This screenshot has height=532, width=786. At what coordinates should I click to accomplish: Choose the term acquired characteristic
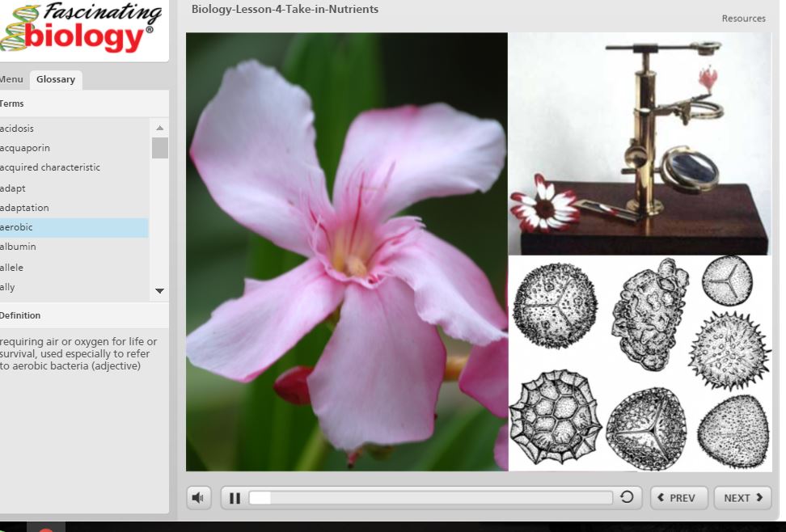[x=74, y=167]
